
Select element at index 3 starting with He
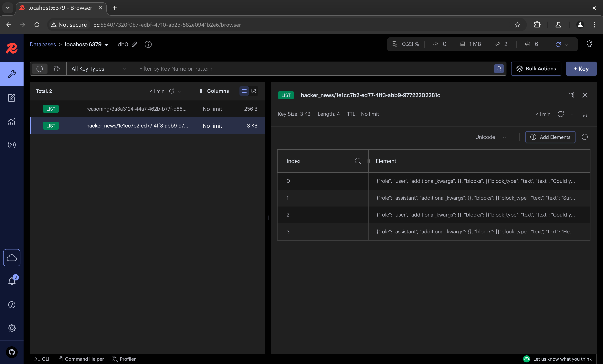(434, 232)
